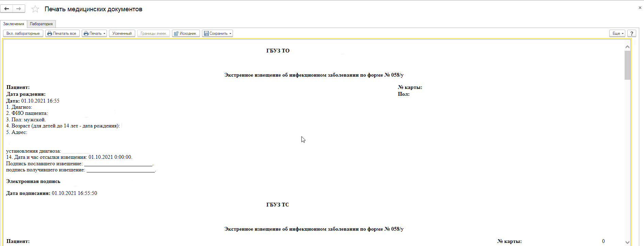This screenshot has height=246, width=644.
Task: Click the second Экстренное извещение title line
Action: coord(314,229)
